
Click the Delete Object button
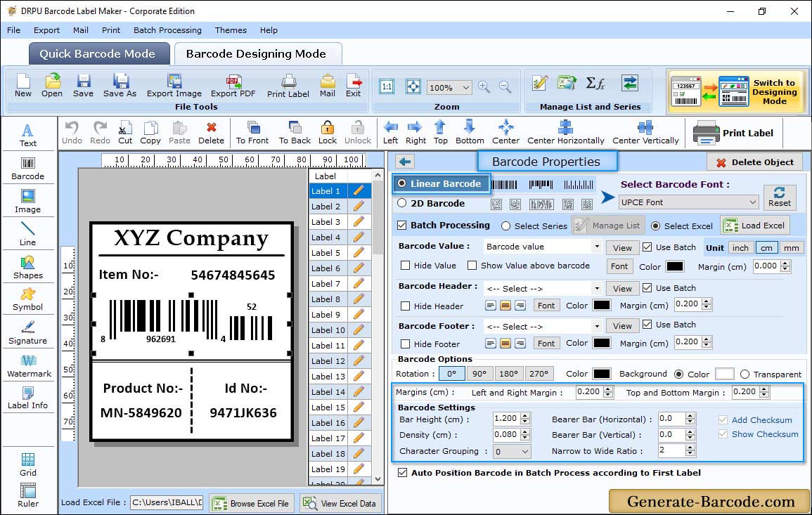pos(754,162)
